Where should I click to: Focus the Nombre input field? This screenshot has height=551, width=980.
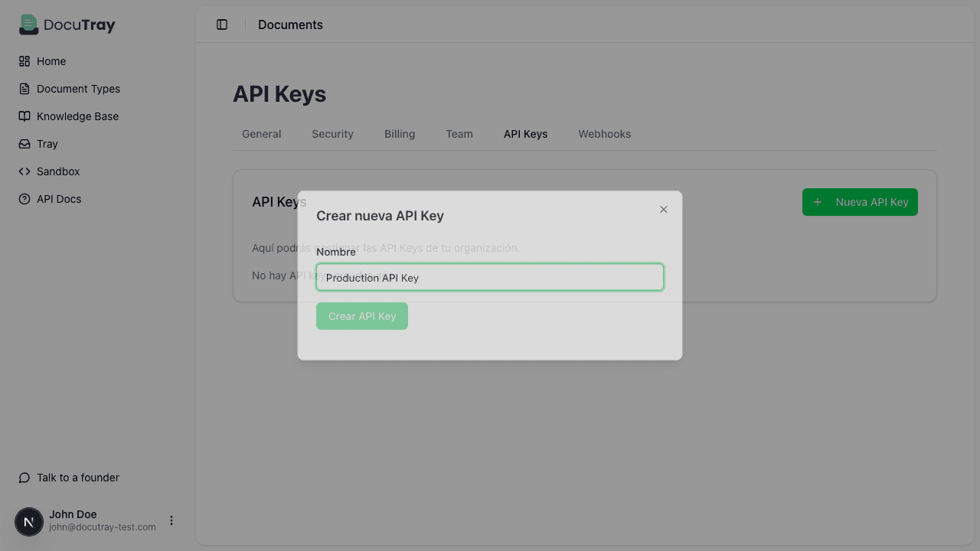(489, 277)
